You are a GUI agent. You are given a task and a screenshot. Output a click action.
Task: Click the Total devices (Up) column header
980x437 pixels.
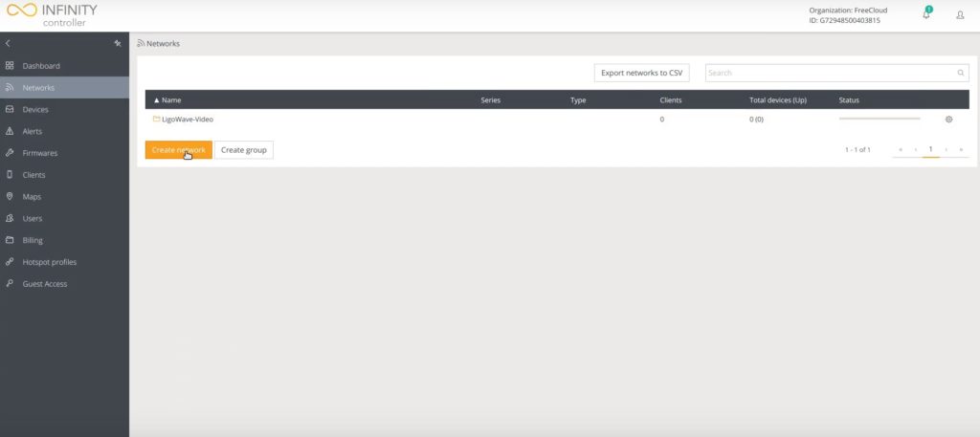778,99
